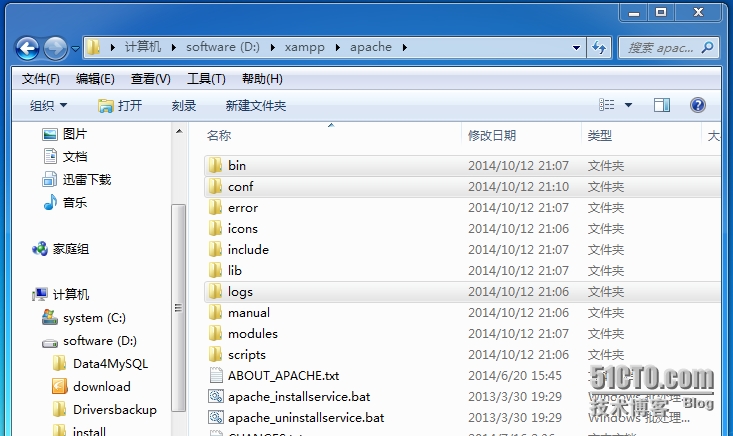Open the 工具(T) menu
The width and height of the screenshot is (733, 436).
point(206,79)
